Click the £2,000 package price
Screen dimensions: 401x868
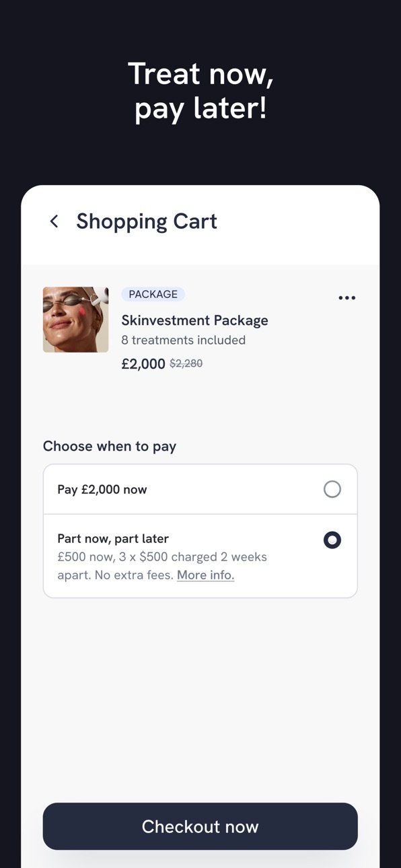(143, 364)
